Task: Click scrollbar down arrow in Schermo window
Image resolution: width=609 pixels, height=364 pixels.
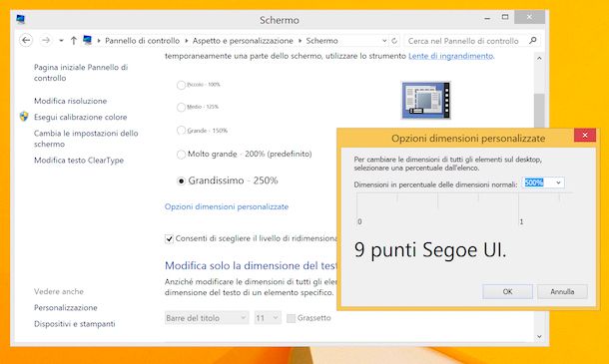Action: (x=539, y=336)
